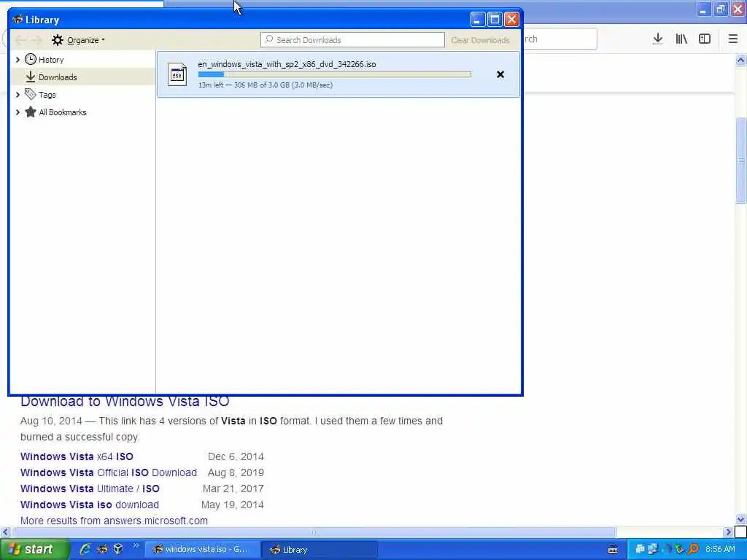Click the browser icon in quick launch
Image resolution: width=747 pixels, height=560 pixels.
(102, 550)
